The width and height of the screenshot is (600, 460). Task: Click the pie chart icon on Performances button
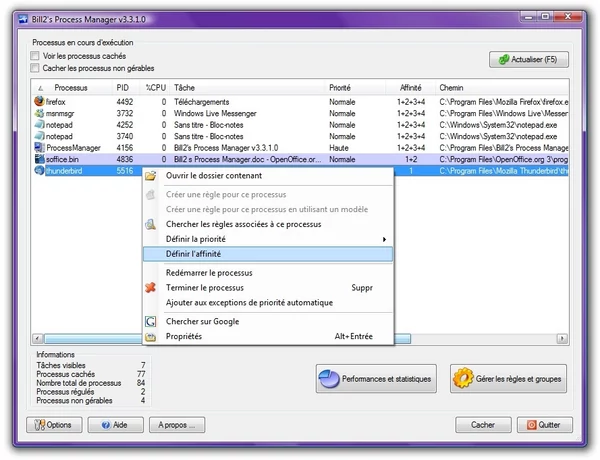coord(329,379)
